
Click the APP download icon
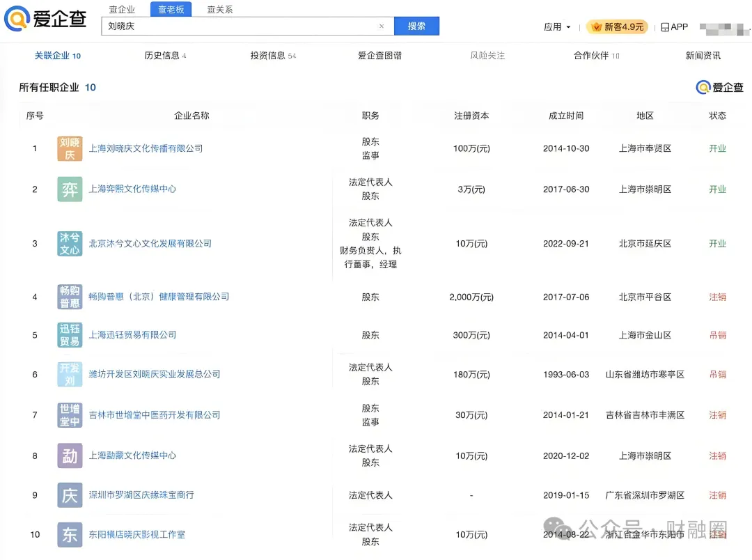tap(665, 27)
